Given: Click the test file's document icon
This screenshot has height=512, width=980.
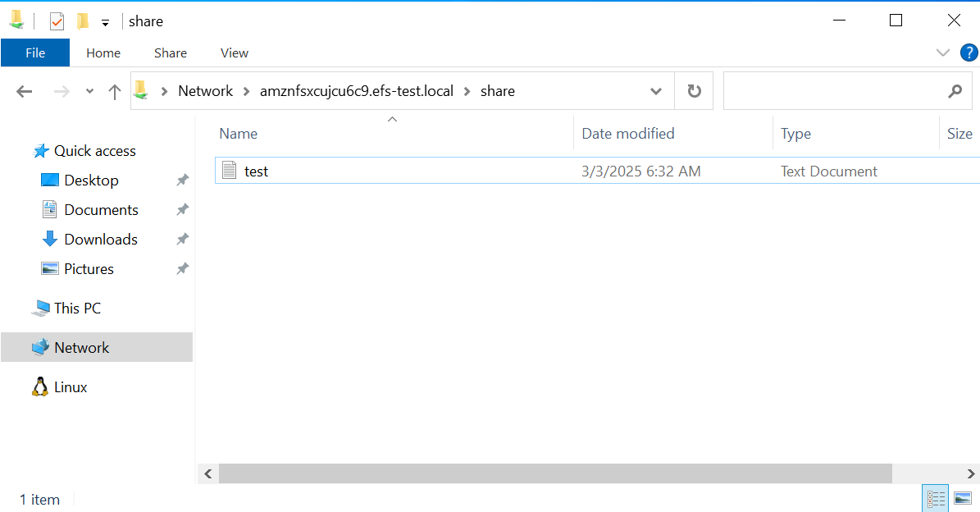Looking at the screenshot, I should tap(230, 170).
